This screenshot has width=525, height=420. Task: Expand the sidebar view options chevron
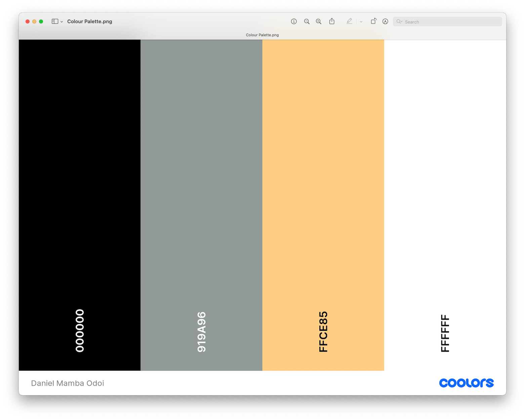tap(62, 22)
